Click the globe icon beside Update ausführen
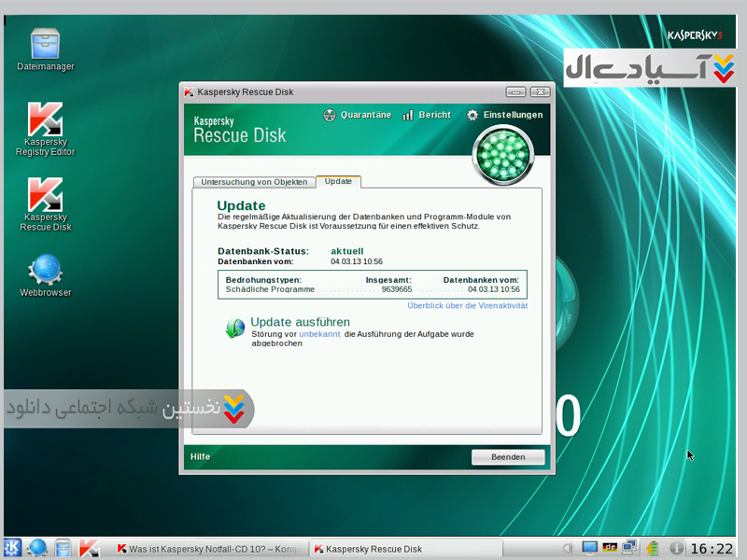Image resolution: width=747 pixels, height=560 pixels. (x=234, y=328)
